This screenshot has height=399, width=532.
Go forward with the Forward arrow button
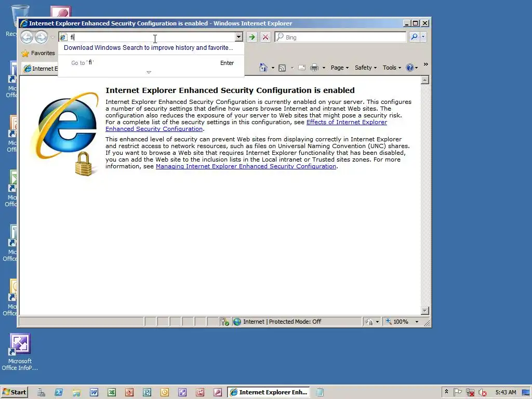click(42, 37)
